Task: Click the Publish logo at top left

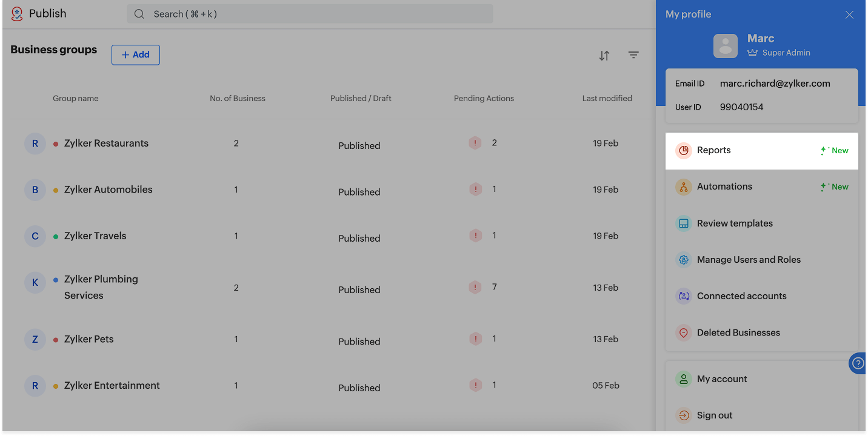Action: click(17, 13)
